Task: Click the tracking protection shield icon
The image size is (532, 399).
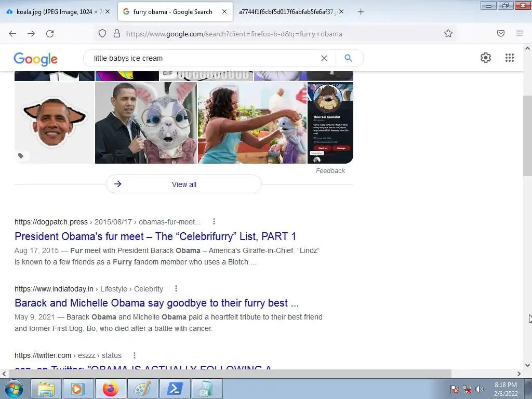Action: click(102, 33)
